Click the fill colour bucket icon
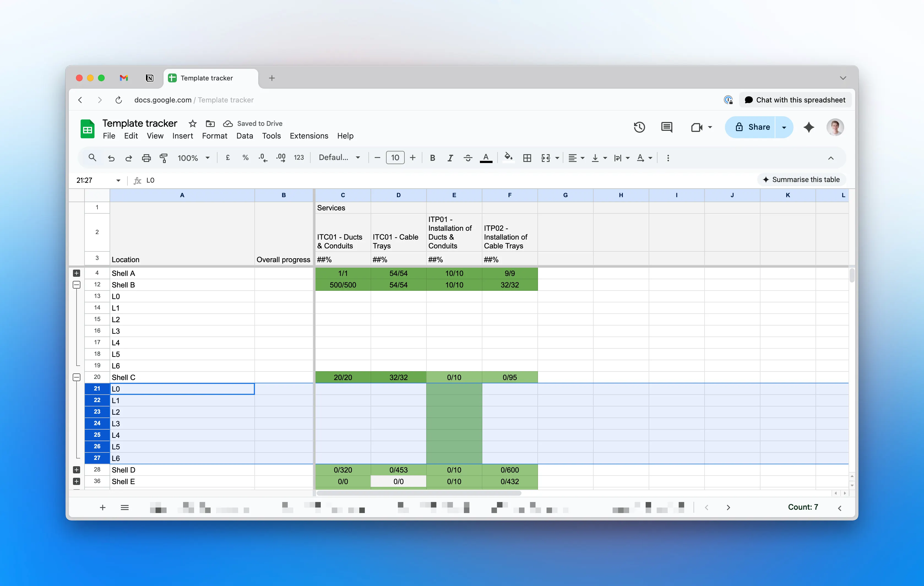924x586 pixels. click(508, 157)
